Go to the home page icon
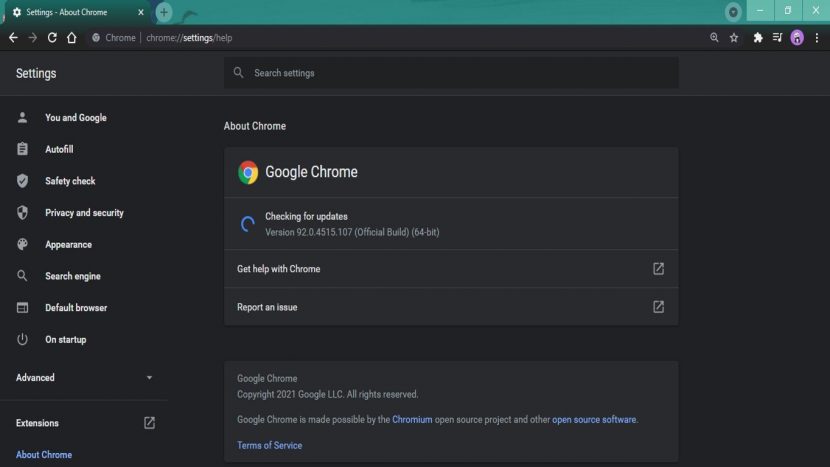 click(x=71, y=38)
